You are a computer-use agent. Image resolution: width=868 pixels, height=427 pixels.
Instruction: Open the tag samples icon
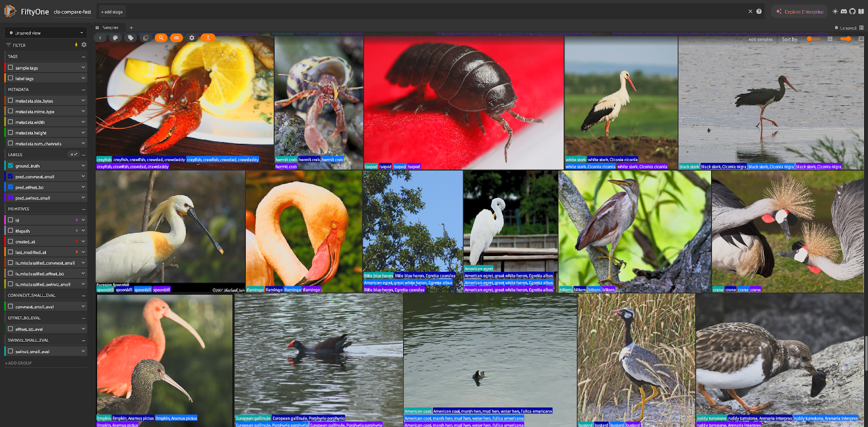131,38
